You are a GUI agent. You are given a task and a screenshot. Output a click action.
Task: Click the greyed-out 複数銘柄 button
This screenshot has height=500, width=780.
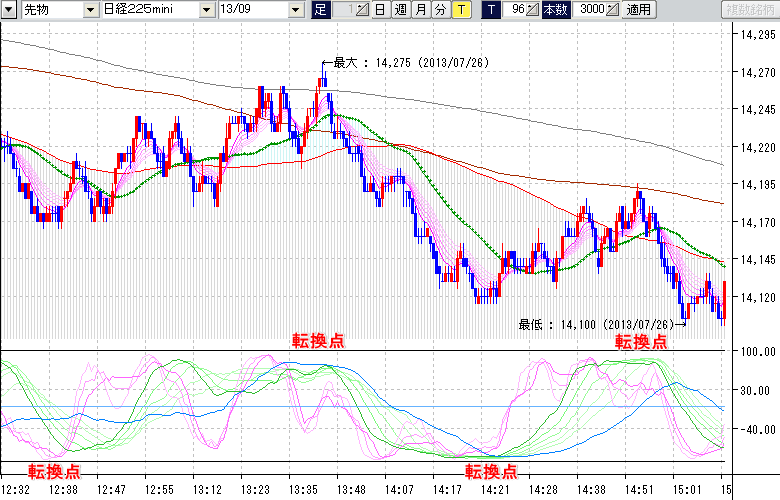click(x=748, y=10)
